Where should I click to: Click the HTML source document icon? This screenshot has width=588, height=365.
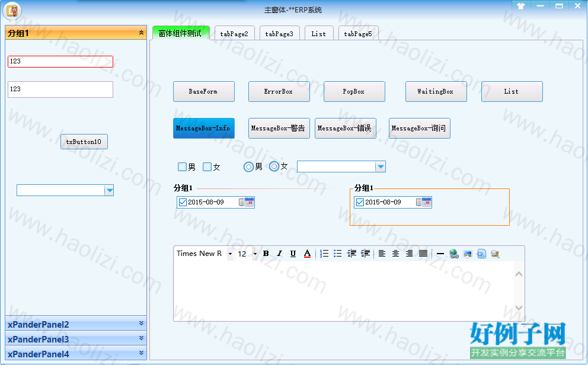click(481, 254)
